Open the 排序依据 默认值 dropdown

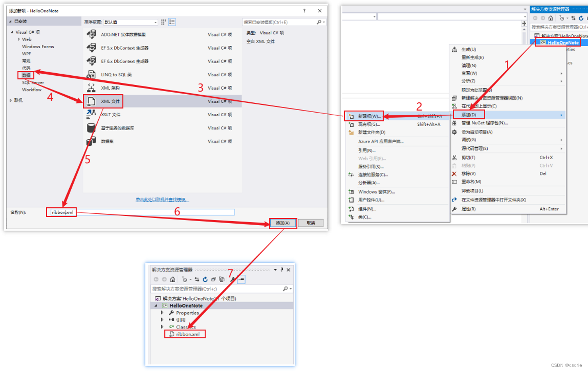131,22
